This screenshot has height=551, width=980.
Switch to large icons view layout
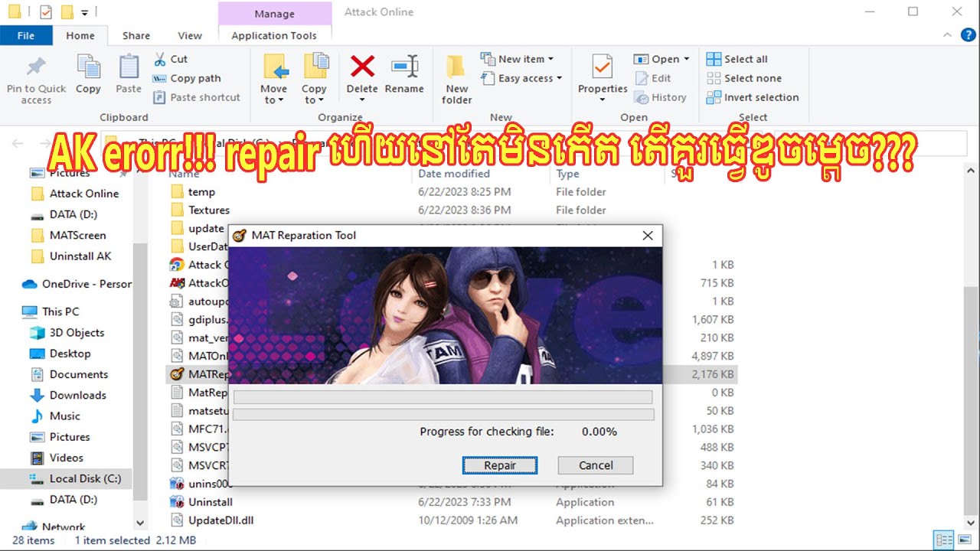pyautogui.click(x=964, y=540)
